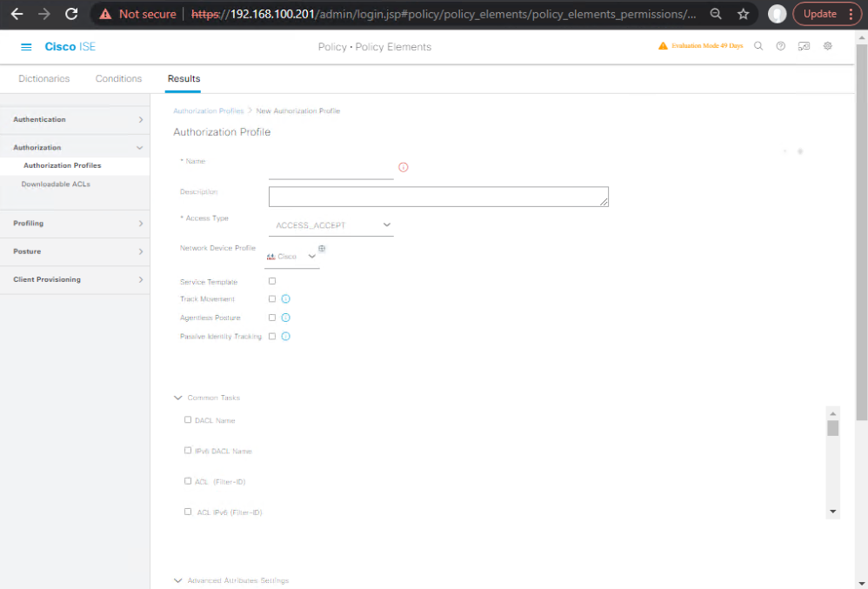
Task: Enable the Passive Identity Tracking checkbox
Action: point(272,337)
